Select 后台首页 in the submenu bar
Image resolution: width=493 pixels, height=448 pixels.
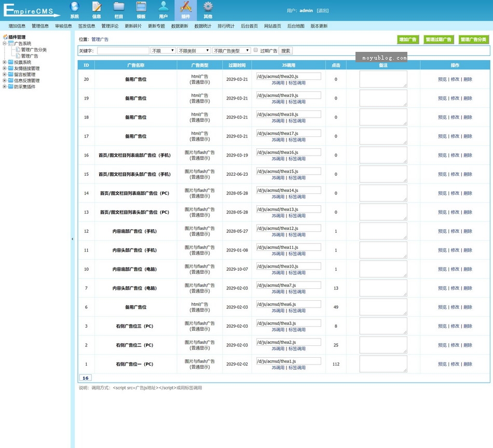[249, 26]
